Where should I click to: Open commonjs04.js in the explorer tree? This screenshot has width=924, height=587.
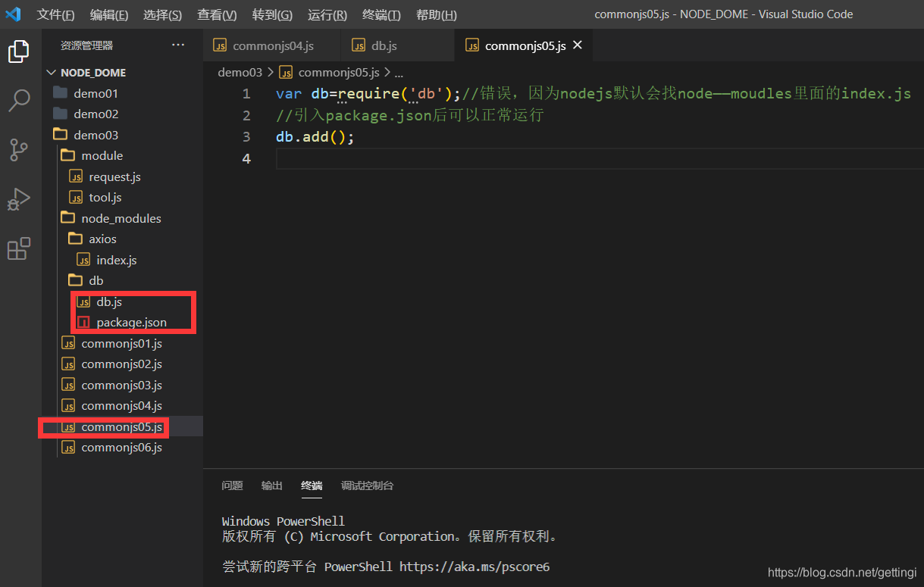tap(122, 406)
